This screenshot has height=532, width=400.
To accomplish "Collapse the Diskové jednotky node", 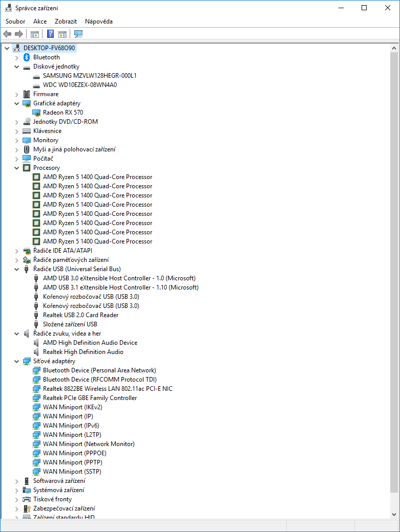I will pos(16,66).
